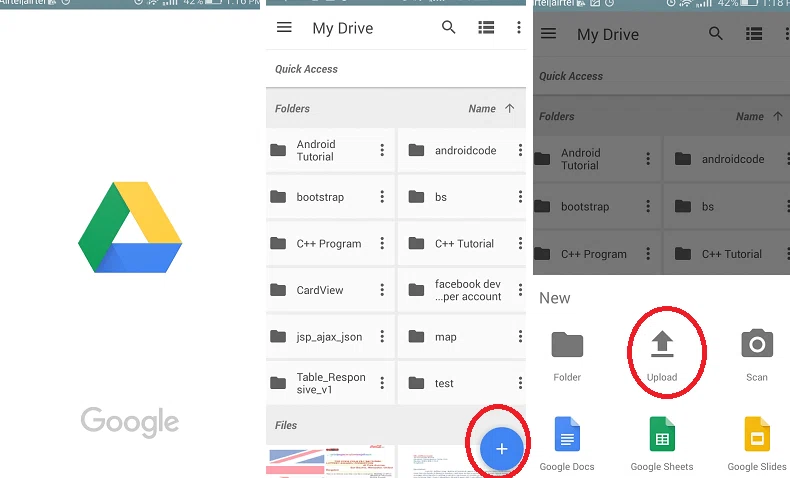Open C++ Tutorial folder in right dimmed screen
The width and height of the screenshot is (790, 478).
(727, 253)
